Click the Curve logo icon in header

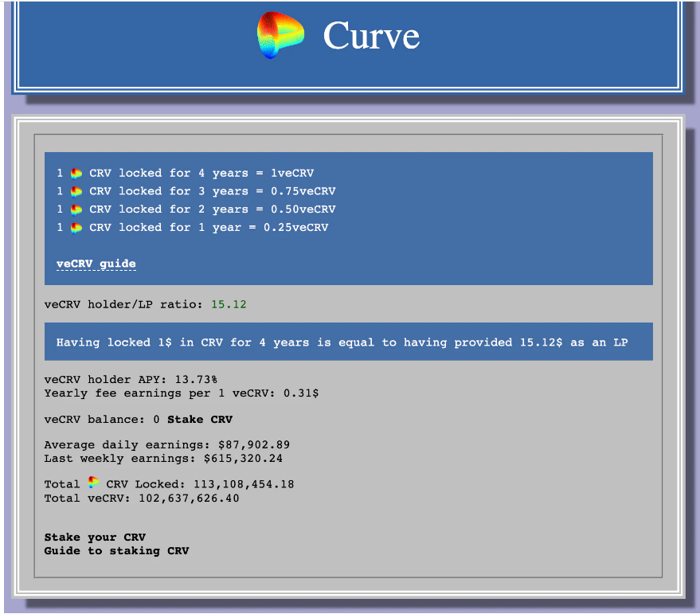(280, 35)
